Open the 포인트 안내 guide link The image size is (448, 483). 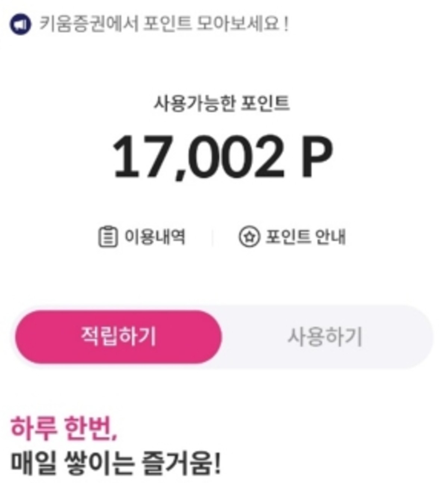tap(305, 237)
